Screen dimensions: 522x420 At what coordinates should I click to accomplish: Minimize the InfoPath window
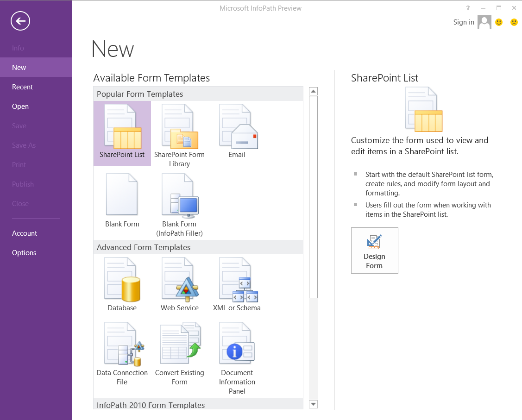tap(484, 8)
